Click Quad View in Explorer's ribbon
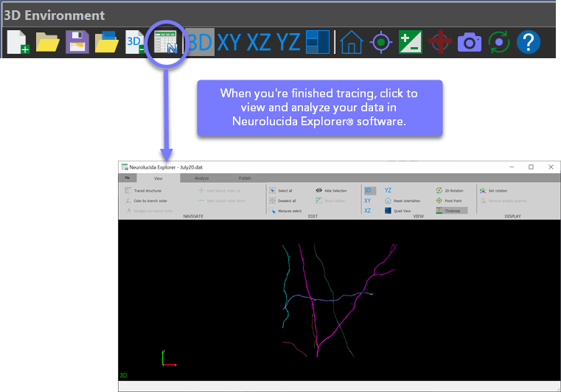 [x=398, y=211]
